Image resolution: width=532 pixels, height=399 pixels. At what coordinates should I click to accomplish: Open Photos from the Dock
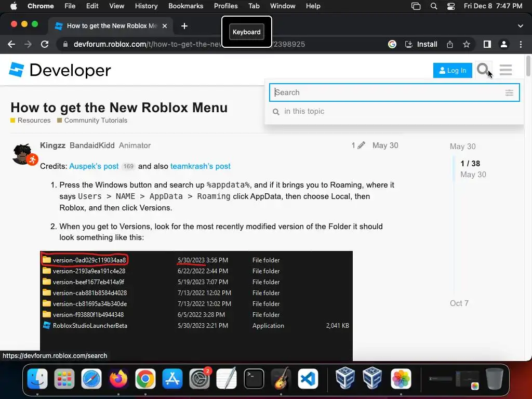(401, 379)
